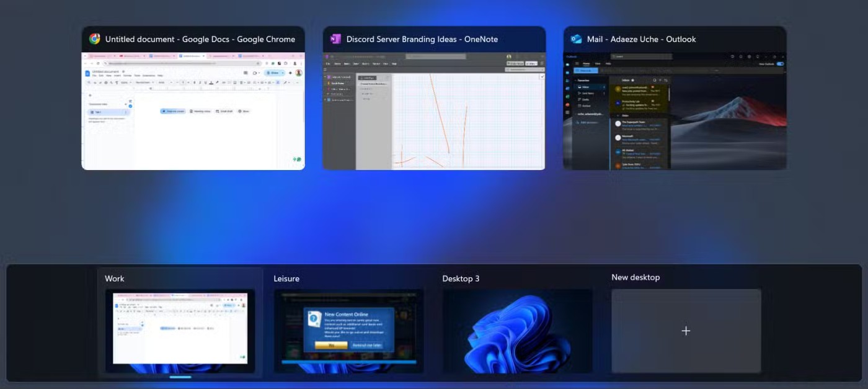Click the question-mark card icon in Leisure preview
The image size is (868, 389).
point(314,320)
